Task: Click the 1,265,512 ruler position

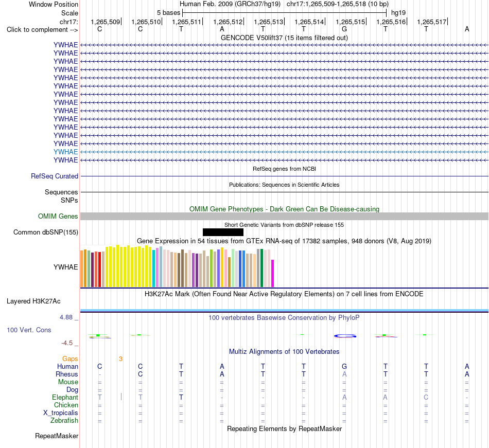Action: [228, 22]
